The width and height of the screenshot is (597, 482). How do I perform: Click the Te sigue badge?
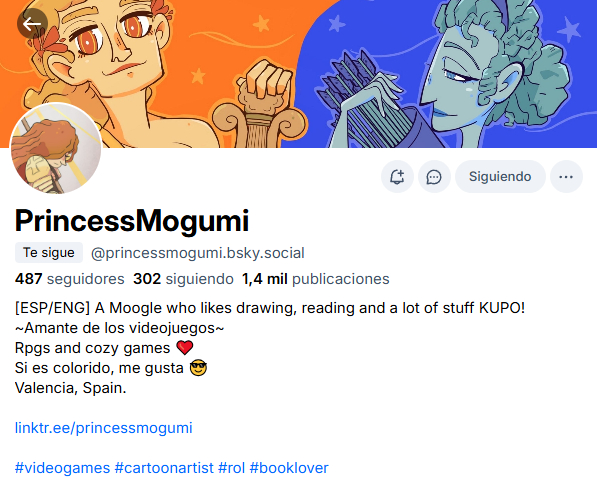(x=49, y=252)
